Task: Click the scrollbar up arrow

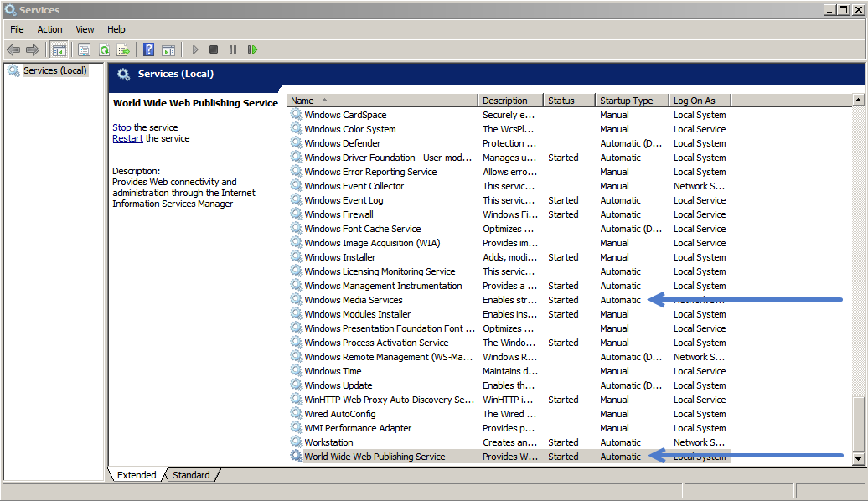Action: [x=858, y=101]
